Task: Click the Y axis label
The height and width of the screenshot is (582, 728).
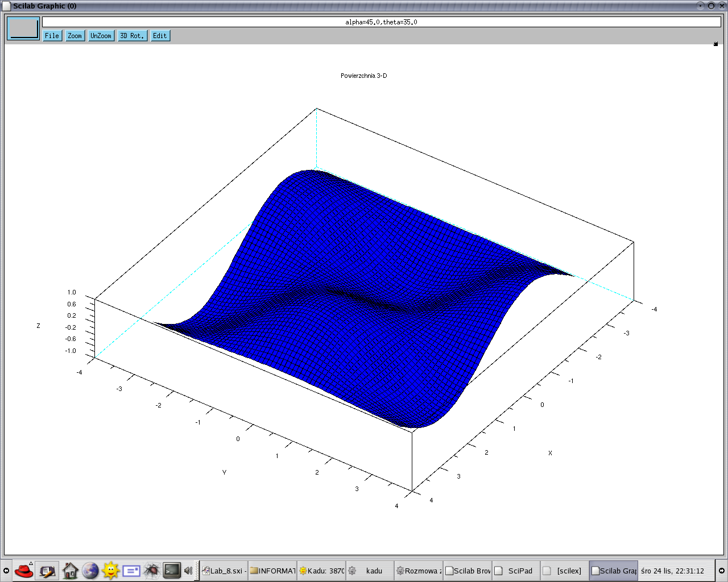Action: (224, 472)
